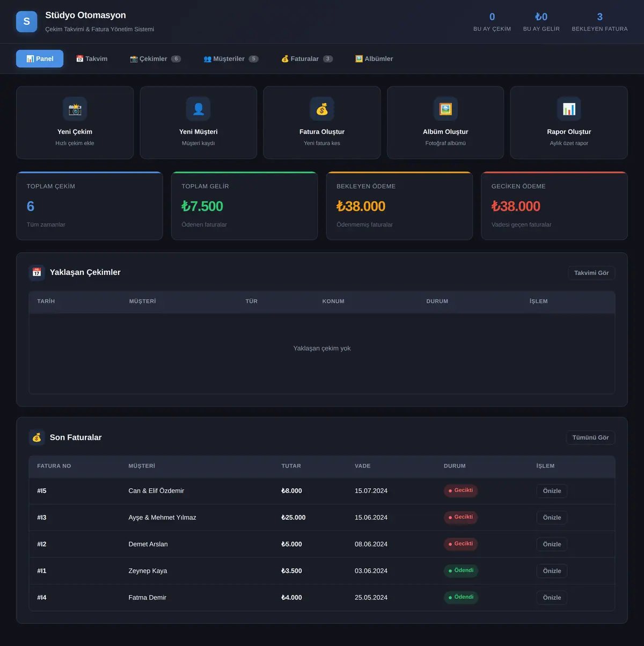This screenshot has width=644, height=646.
Task: Click the Konum column header
Action: tap(333, 301)
